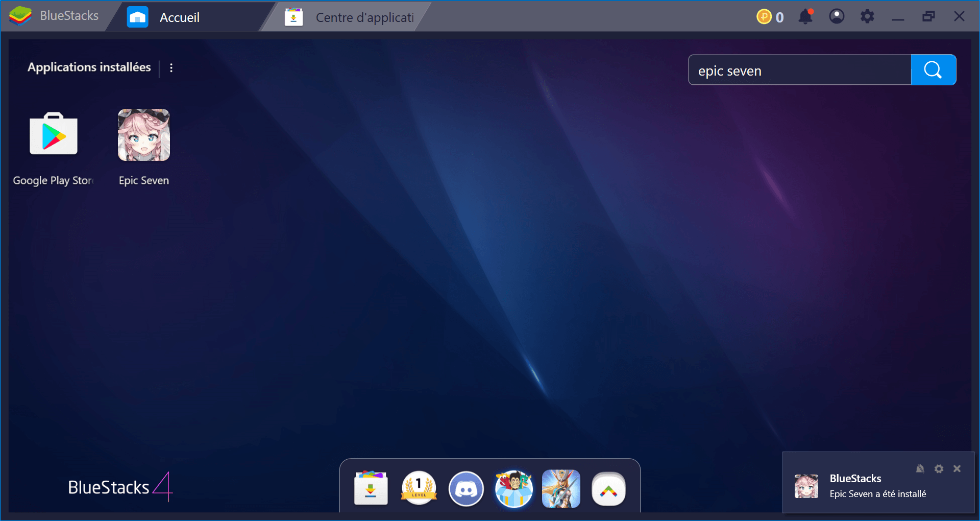The width and height of the screenshot is (980, 521).
Task: Open the installed apps three-dot menu
Action: 171,68
